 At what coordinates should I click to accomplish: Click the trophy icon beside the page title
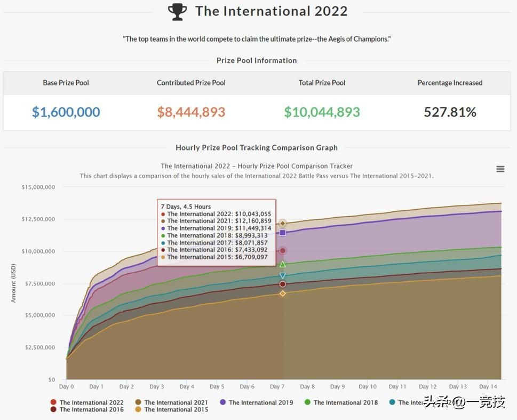pyautogui.click(x=177, y=11)
